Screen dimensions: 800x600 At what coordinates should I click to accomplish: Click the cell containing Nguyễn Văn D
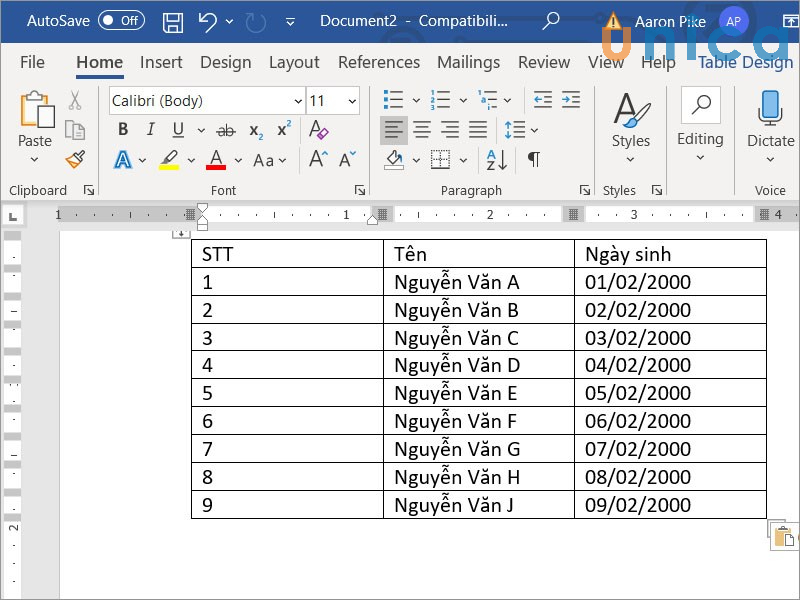pyautogui.click(x=479, y=365)
